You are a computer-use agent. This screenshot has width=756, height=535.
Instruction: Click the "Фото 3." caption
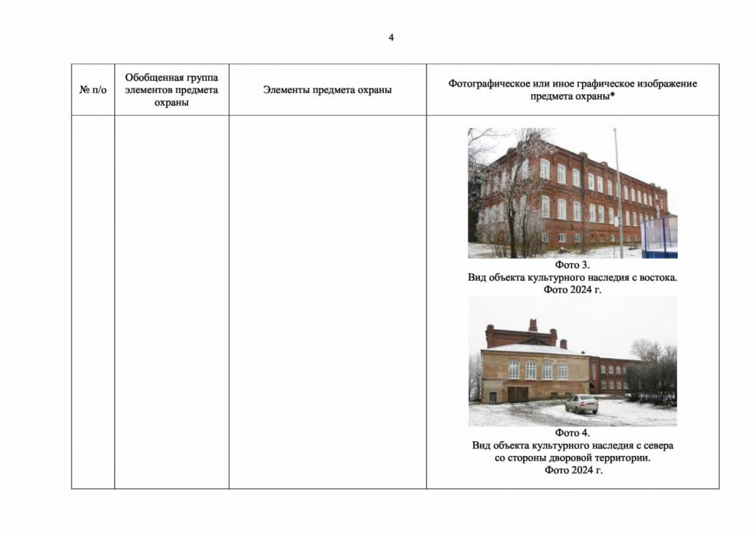pos(572,265)
